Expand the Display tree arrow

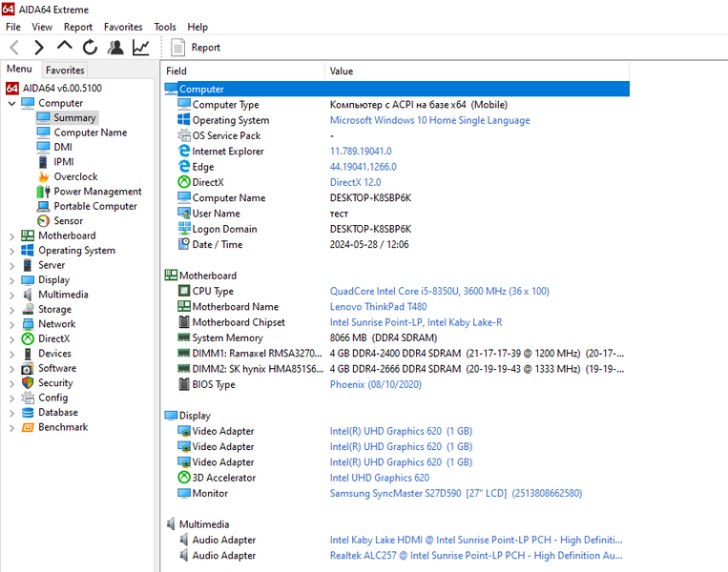pyautogui.click(x=12, y=280)
